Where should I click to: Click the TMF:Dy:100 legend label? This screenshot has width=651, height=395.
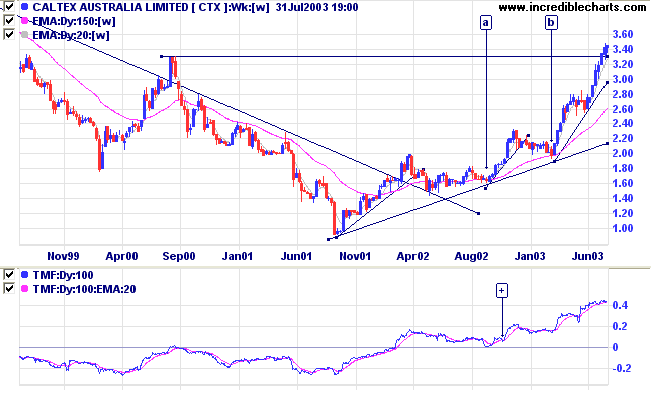[x=63, y=275]
